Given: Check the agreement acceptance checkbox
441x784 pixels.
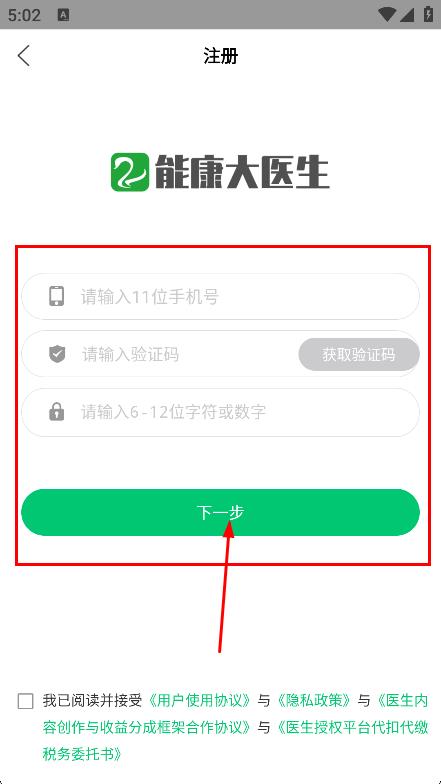Looking at the screenshot, I should [x=26, y=701].
